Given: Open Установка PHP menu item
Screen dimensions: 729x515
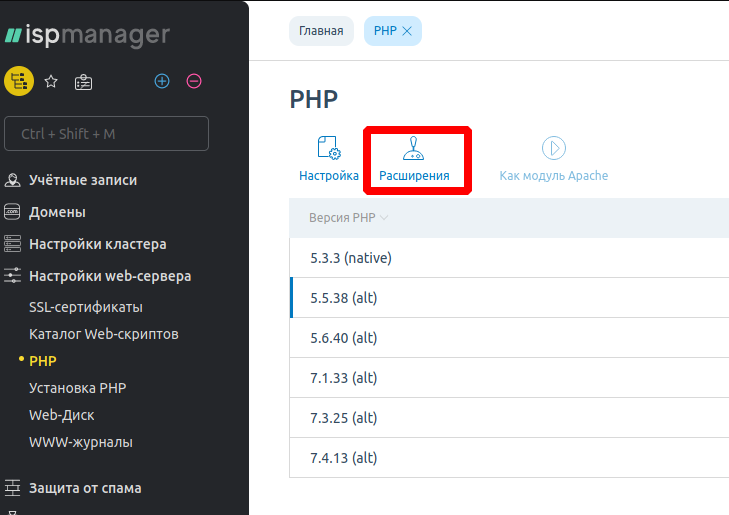Looking at the screenshot, I should [78, 388].
